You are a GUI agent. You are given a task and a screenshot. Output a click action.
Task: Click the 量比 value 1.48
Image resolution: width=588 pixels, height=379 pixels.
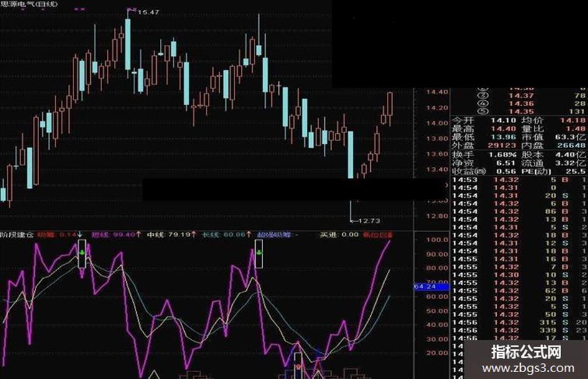pyautogui.click(x=576, y=129)
